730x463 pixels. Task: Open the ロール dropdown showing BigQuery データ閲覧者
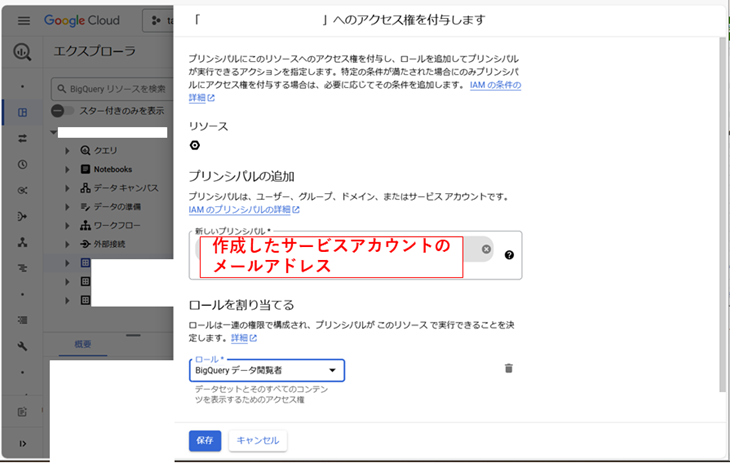[267, 370]
